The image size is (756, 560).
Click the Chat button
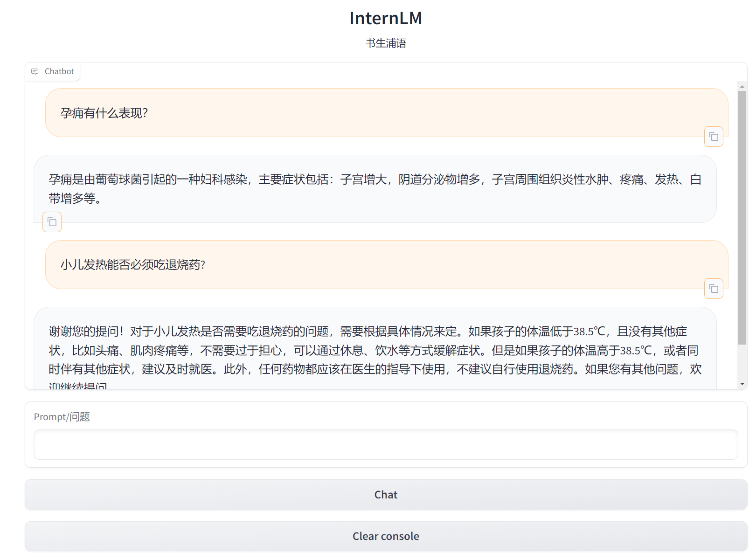[386, 495]
